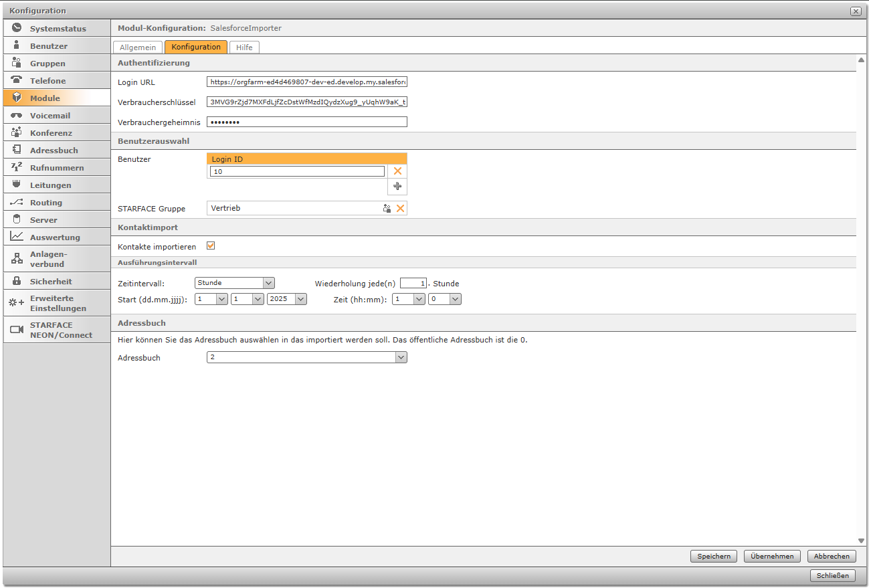Image resolution: width=869 pixels, height=588 pixels.
Task: Switch to the Allgemein tab
Action: (138, 47)
